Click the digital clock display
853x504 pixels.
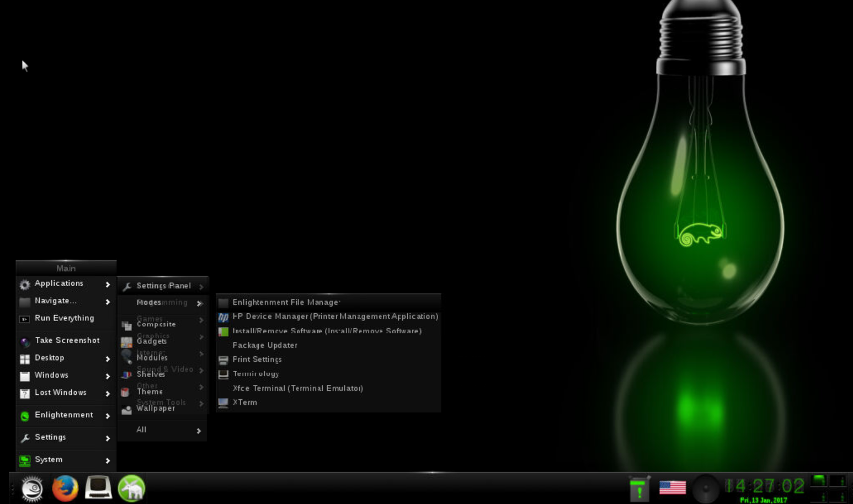click(x=765, y=486)
